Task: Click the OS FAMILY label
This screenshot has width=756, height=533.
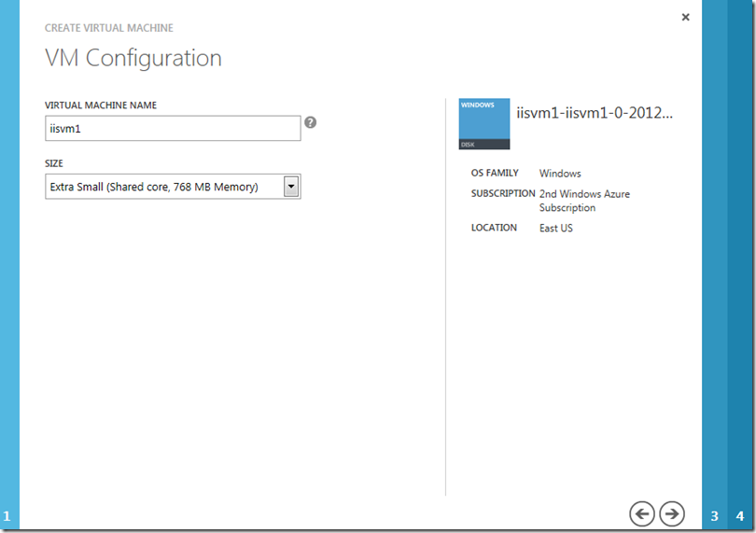Action: 495,174
